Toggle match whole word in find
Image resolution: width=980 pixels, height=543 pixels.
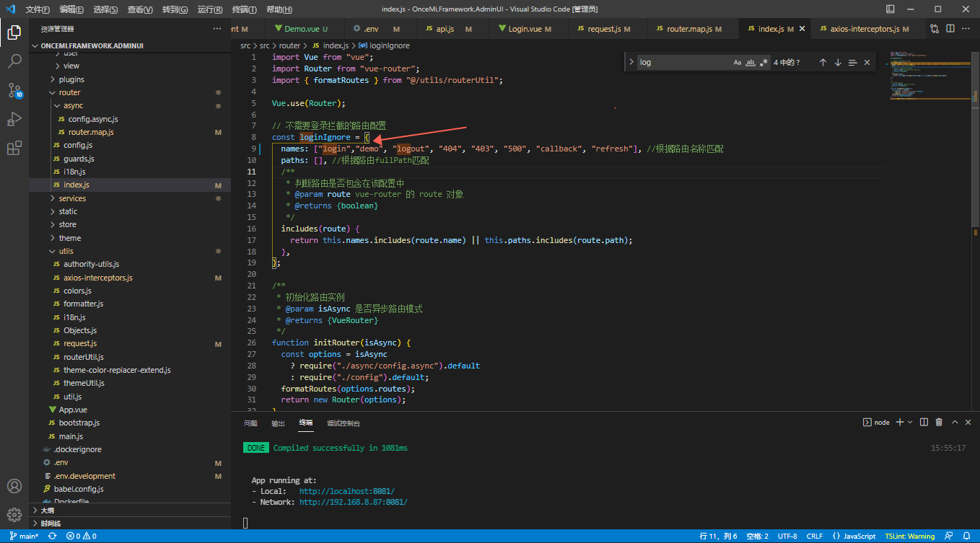(751, 63)
